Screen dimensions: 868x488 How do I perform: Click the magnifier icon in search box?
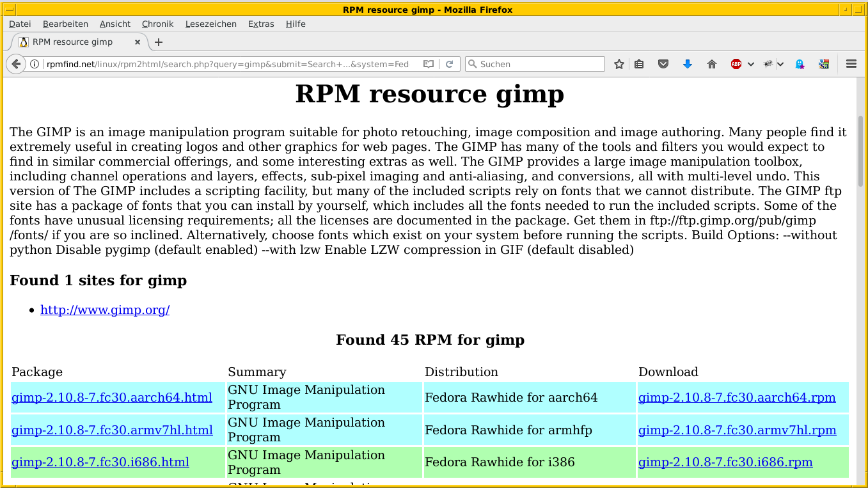(472, 64)
